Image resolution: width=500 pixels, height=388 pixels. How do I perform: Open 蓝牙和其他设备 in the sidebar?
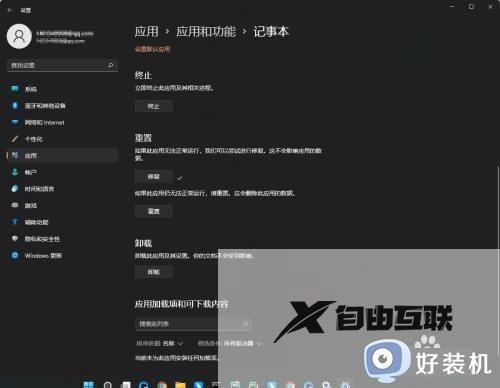tap(62, 106)
